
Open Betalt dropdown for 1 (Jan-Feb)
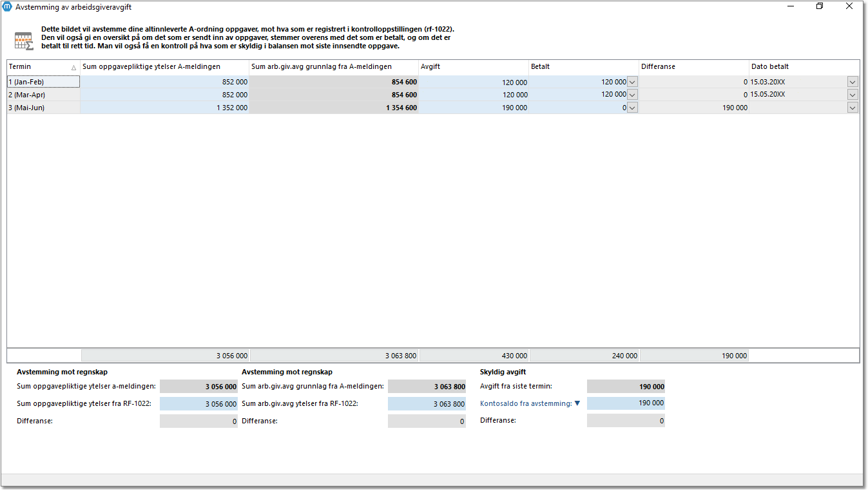point(632,82)
